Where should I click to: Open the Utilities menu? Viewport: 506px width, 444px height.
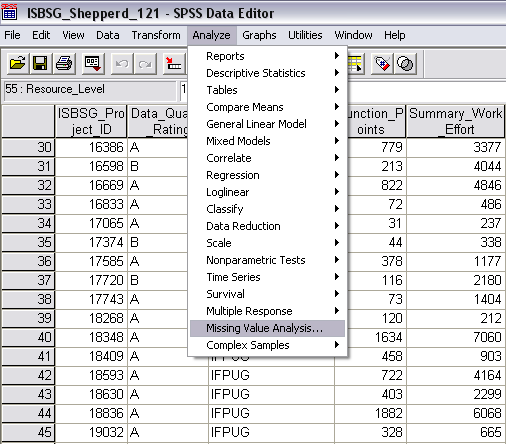pos(305,35)
